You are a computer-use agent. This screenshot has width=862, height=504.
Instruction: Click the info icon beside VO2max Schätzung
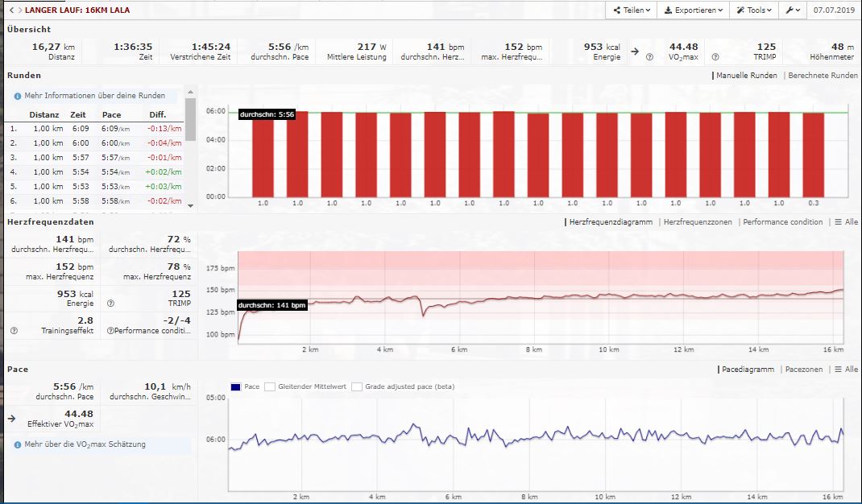click(18, 444)
